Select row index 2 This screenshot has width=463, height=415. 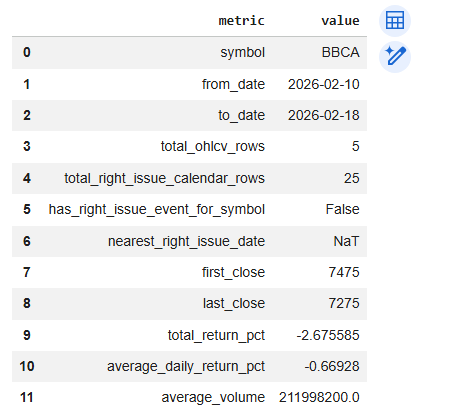coord(27,115)
